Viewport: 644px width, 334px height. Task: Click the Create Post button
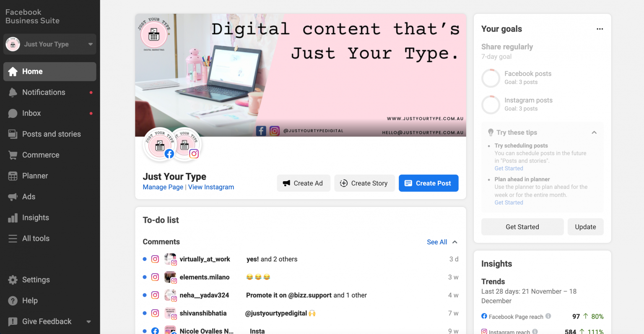[x=428, y=183]
